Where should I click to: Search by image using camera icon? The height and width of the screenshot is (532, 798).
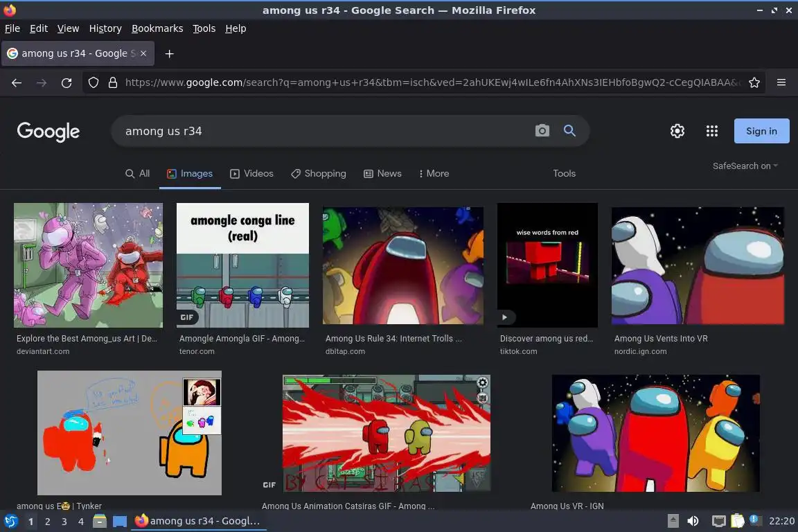click(x=542, y=131)
